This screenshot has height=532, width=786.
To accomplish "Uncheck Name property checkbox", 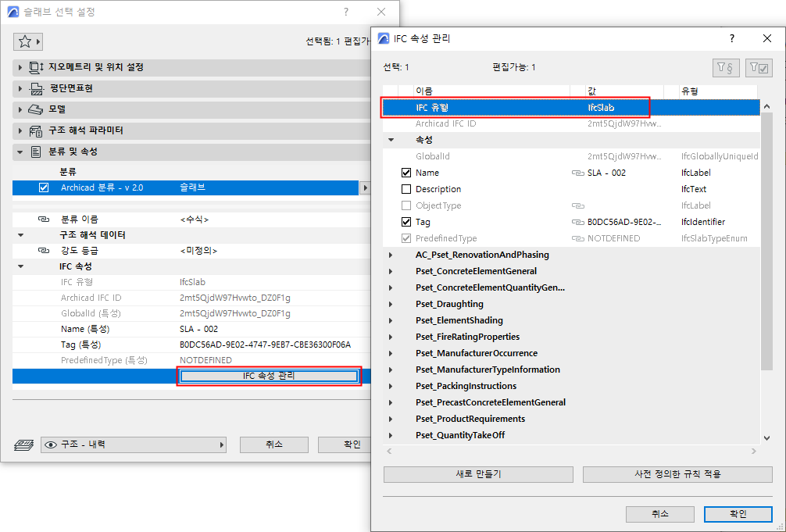I will point(406,173).
